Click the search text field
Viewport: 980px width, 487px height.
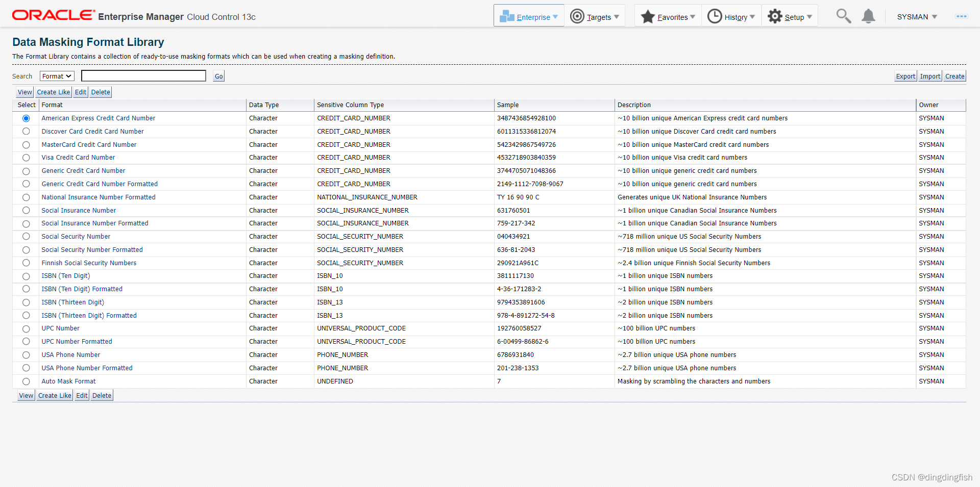143,76
